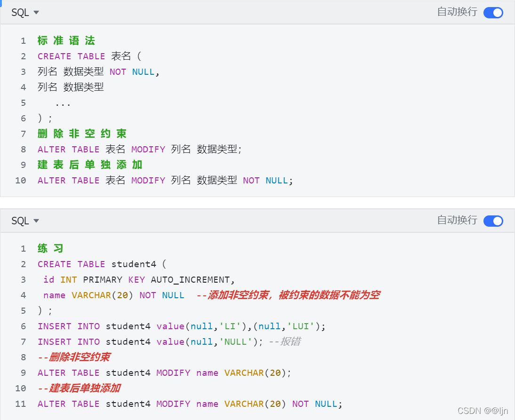This screenshot has width=515, height=420.
Task: Click the CSDN @@ljn watermark
Action: (x=483, y=411)
